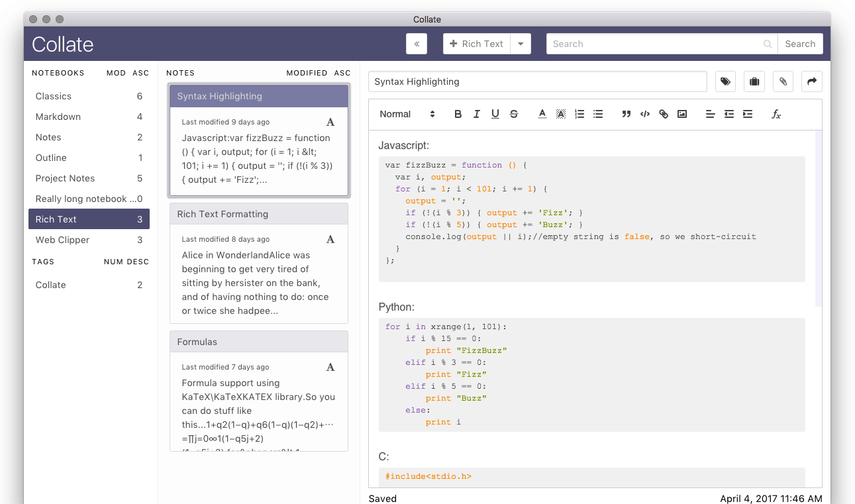Insert a formula with the fx icon
The image size is (855, 504).
pyautogui.click(x=776, y=114)
